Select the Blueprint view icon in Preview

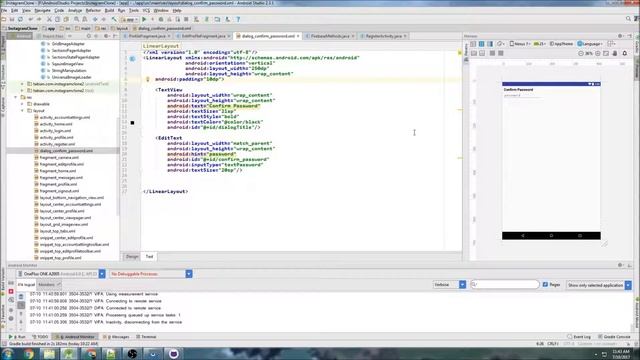(x=482, y=44)
